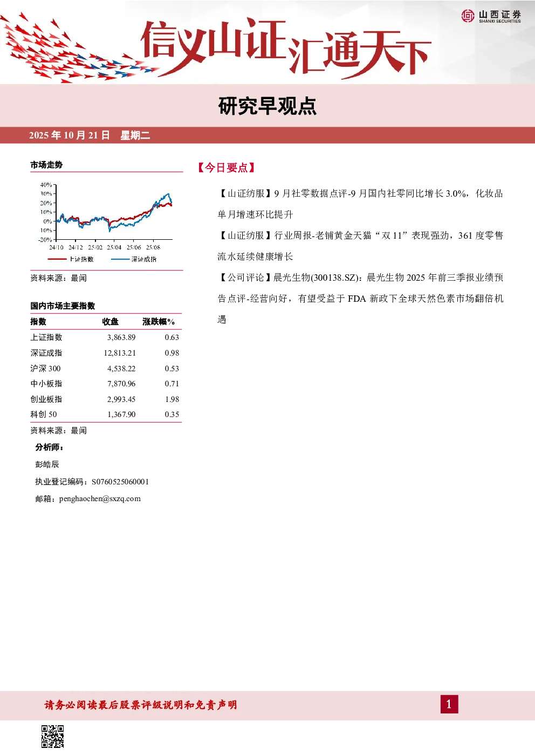Click the license code S0760525060001

(120, 482)
